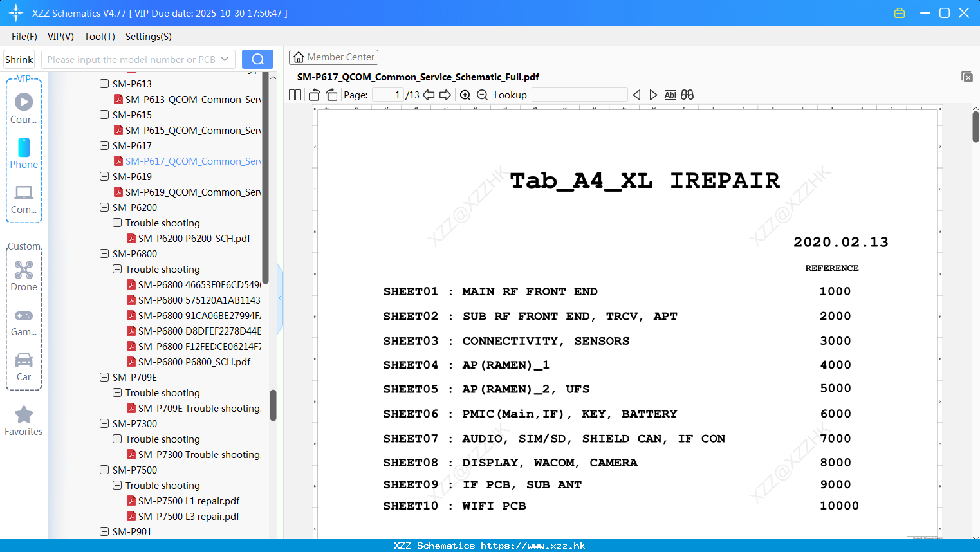Open the Tool(T) menu
The height and width of the screenshot is (552, 980).
click(100, 37)
